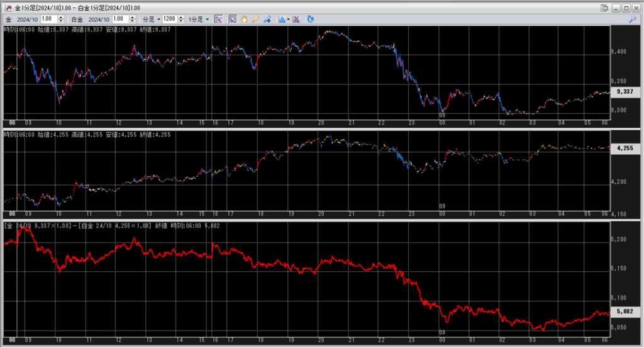644x348 pixels.
Task: Select the arrow pointer cursor tool
Action: [231, 20]
